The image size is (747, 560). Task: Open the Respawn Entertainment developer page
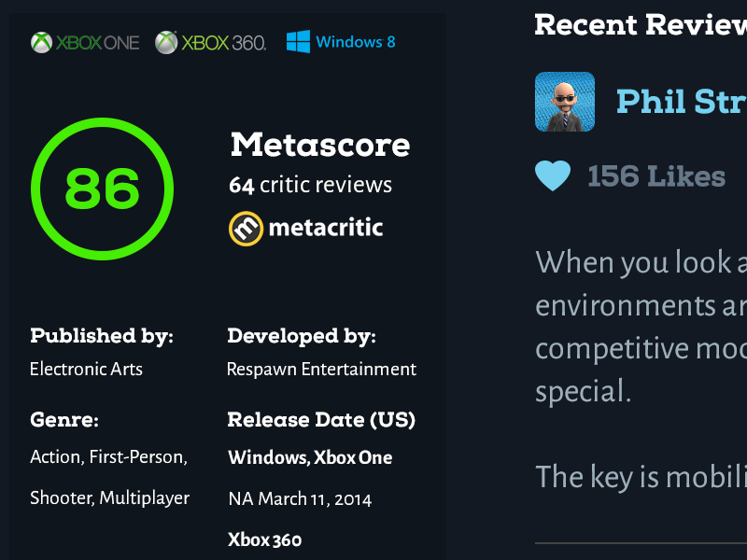(320, 369)
